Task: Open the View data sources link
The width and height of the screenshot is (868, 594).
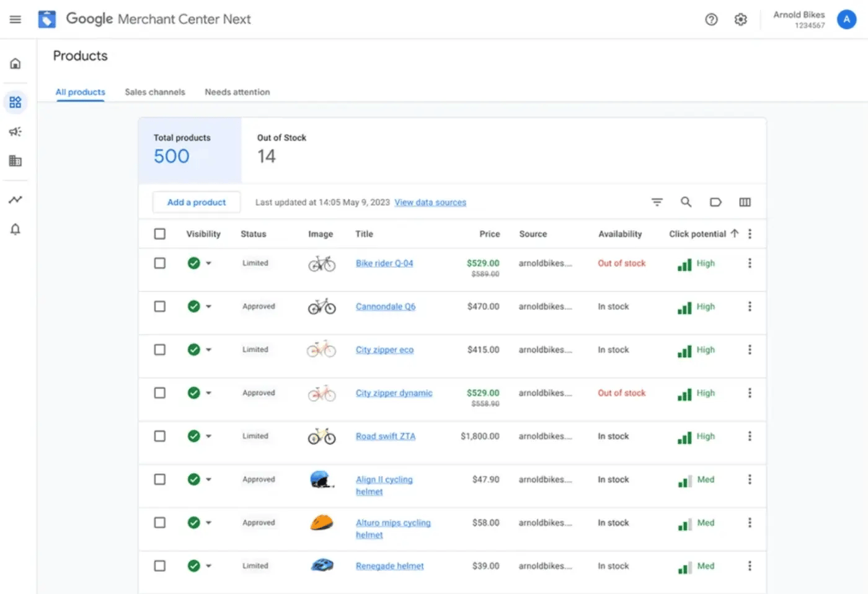Action: [x=430, y=202]
